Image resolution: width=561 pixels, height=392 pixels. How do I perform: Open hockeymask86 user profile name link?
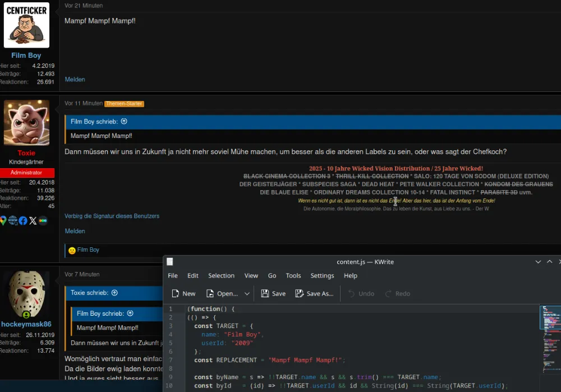pyautogui.click(x=26, y=324)
